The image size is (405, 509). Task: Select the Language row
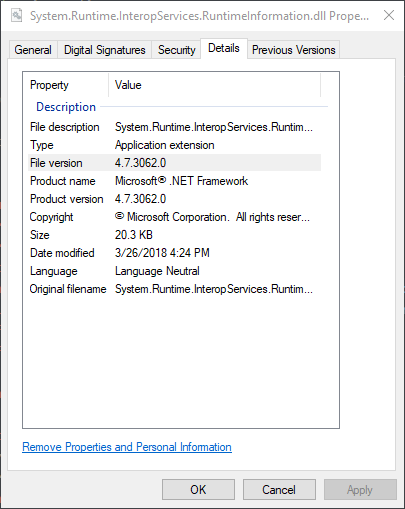[x=174, y=271]
